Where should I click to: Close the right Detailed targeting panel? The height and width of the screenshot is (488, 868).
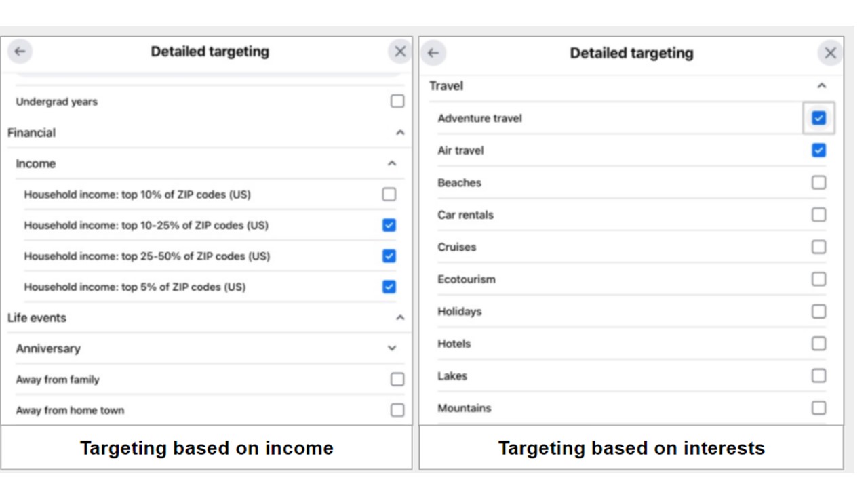pos(830,53)
